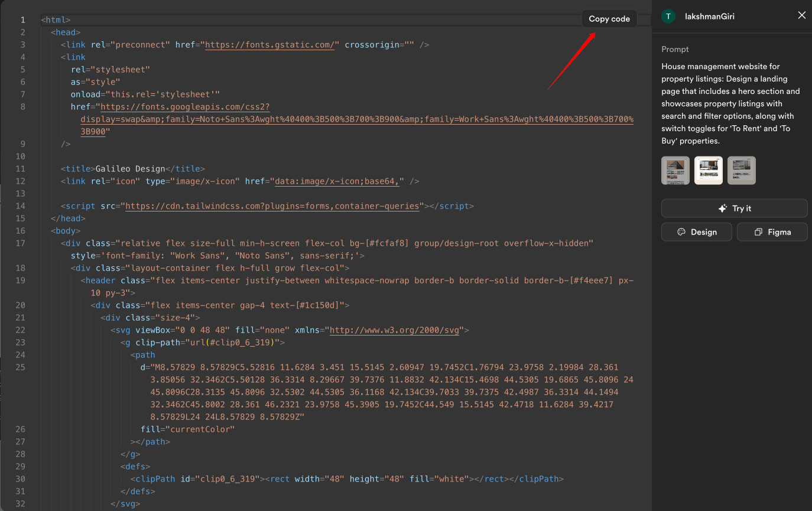812x511 pixels.
Task: Click the lakshmanGiri avatar circle
Action: click(x=668, y=16)
